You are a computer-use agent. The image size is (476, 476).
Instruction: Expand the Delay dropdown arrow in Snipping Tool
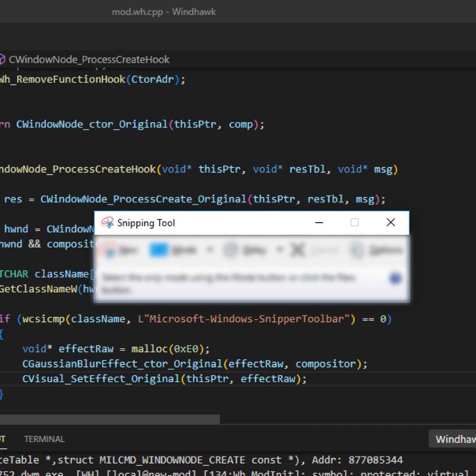(x=279, y=250)
